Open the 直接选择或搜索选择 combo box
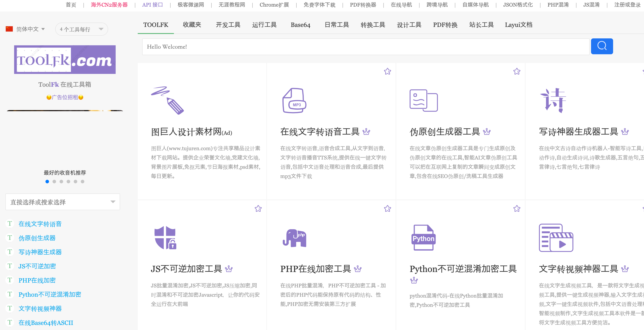The image size is (644, 330). [62, 202]
